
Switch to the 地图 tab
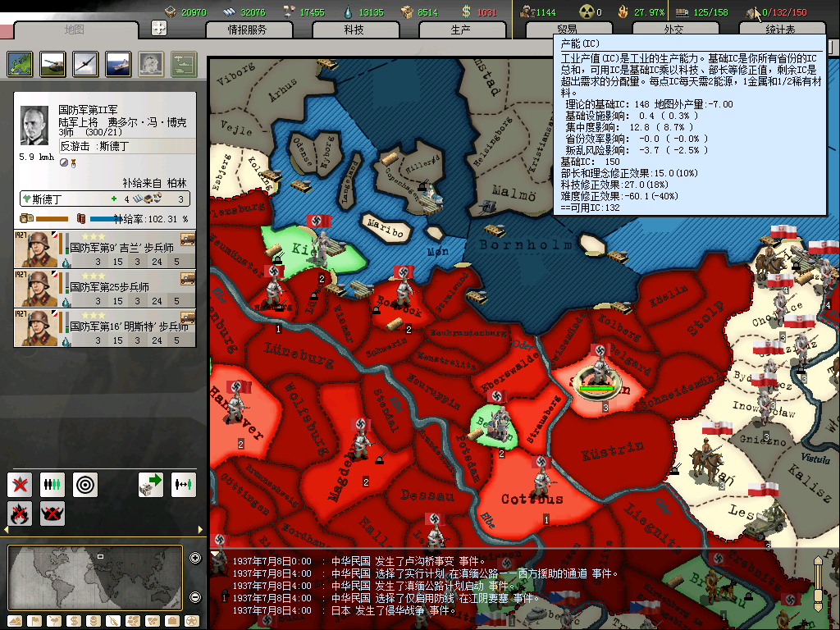[75, 30]
